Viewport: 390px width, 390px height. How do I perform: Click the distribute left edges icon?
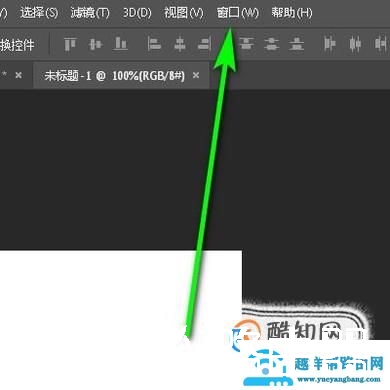tap(330, 44)
